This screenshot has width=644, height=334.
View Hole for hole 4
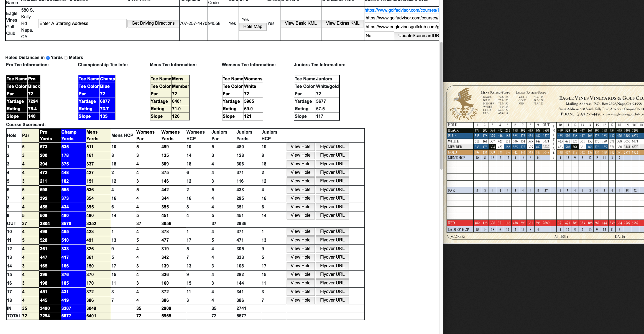(301, 172)
